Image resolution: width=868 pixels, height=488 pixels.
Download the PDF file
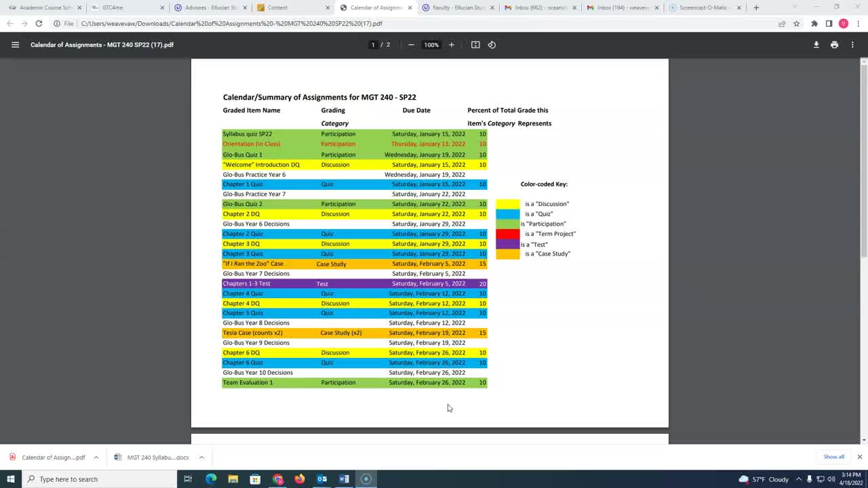[x=816, y=45]
